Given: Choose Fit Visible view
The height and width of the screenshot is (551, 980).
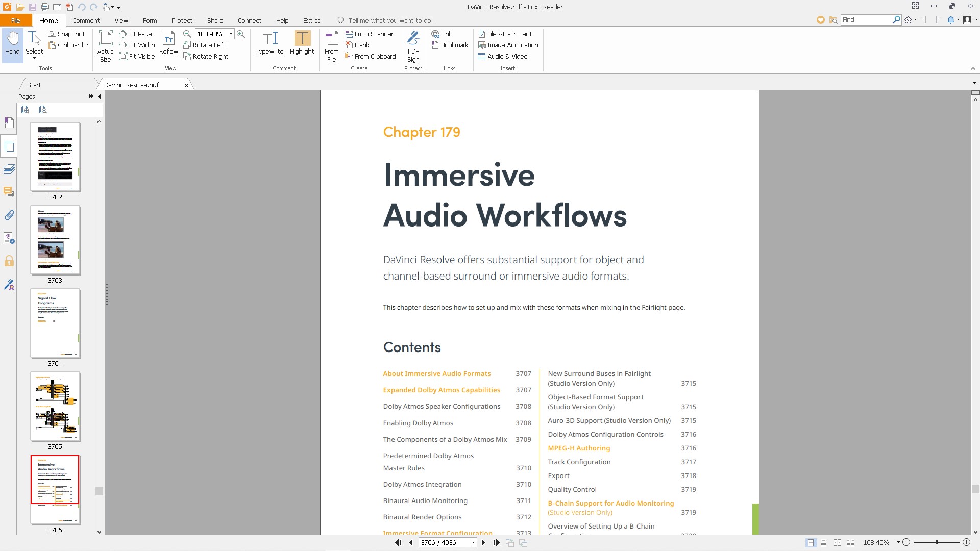Looking at the screenshot, I should click(137, 56).
